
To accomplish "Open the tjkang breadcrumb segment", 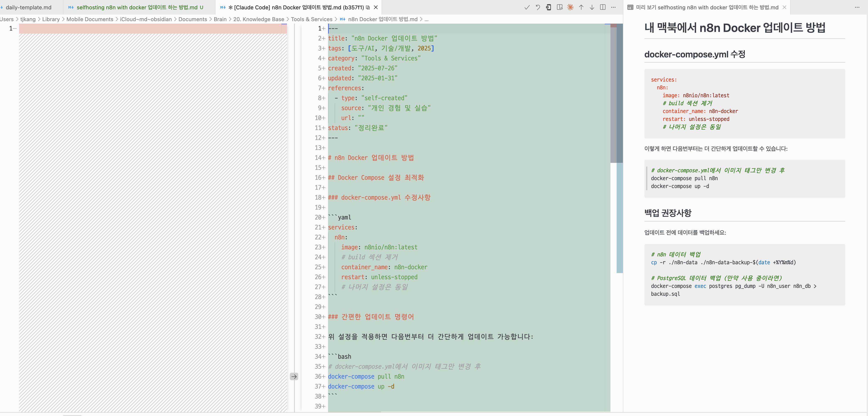I will point(28,19).
